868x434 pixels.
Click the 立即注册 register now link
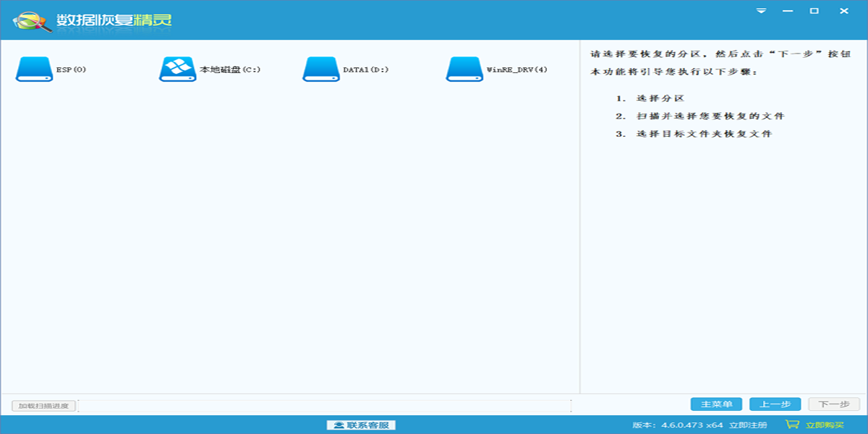(x=748, y=425)
